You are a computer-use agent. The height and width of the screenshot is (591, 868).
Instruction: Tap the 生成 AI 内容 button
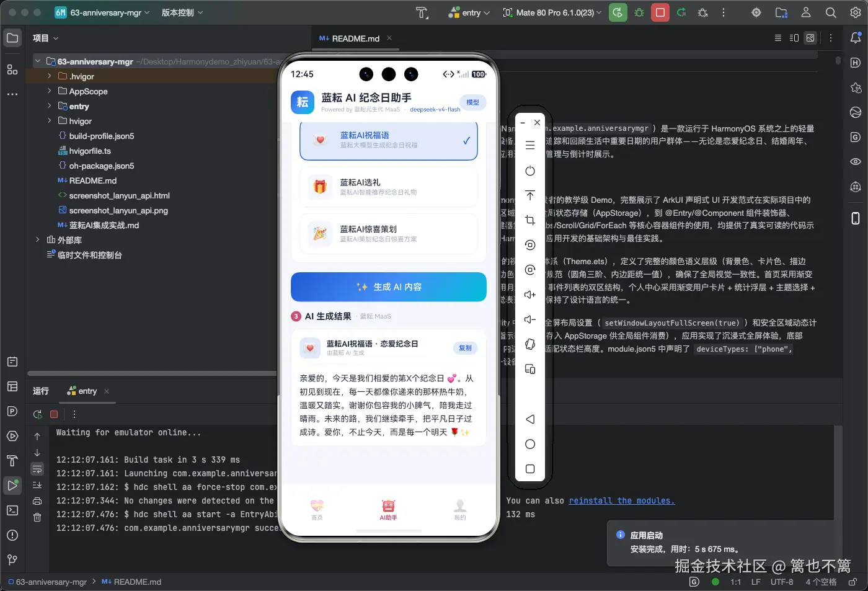click(389, 287)
